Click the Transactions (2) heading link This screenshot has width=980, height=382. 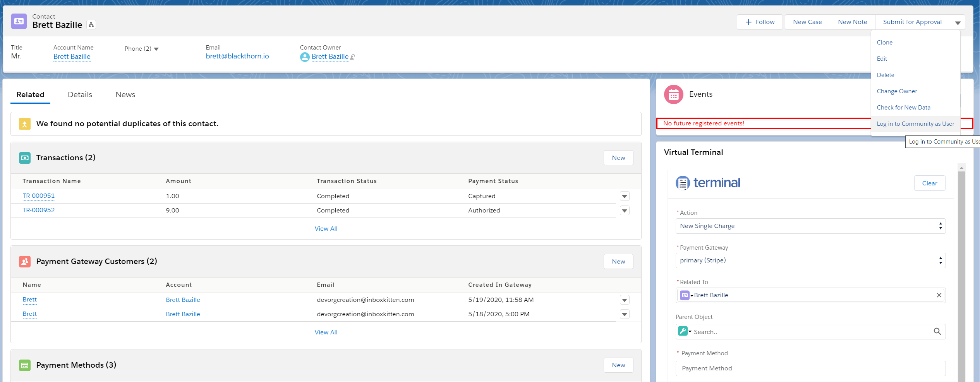tap(65, 158)
